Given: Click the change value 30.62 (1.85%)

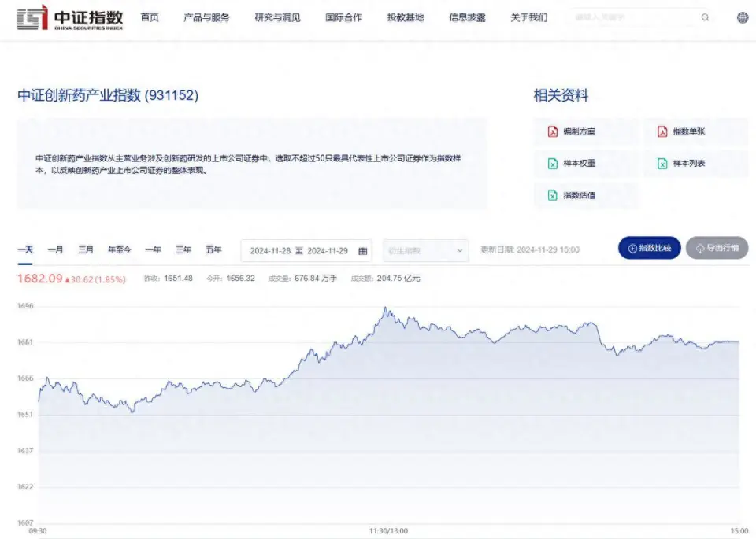Looking at the screenshot, I should click(98, 279).
